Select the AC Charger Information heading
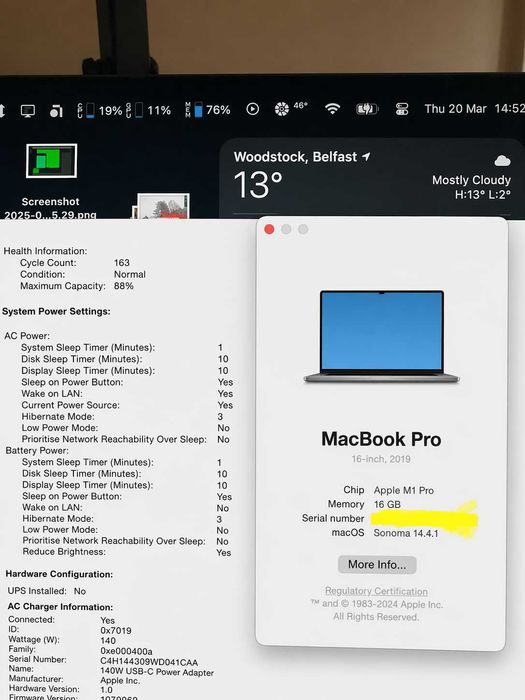The height and width of the screenshot is (700, 525). pyautogui.click(x=60, y=607)
